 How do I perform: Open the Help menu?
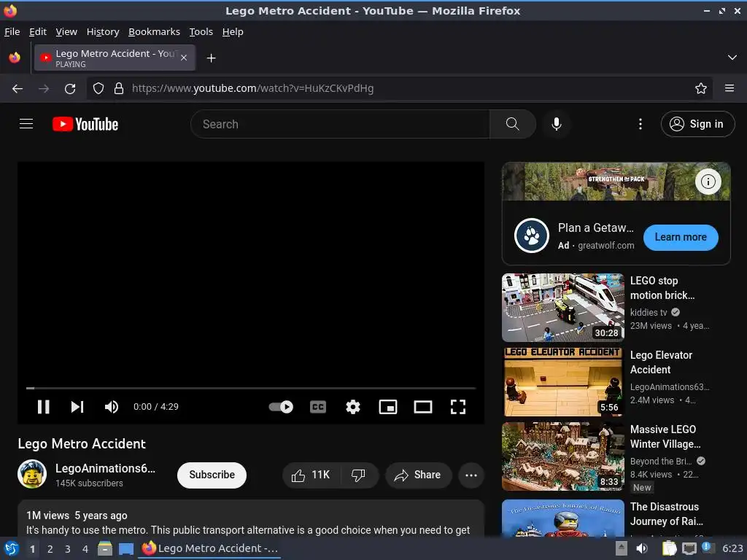233,31
